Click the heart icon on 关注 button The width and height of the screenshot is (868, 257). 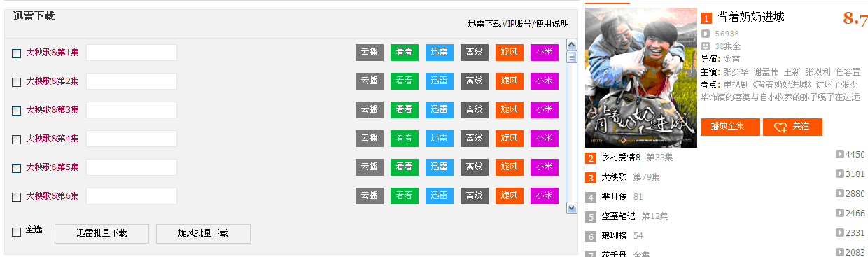[x=780, y=127]
